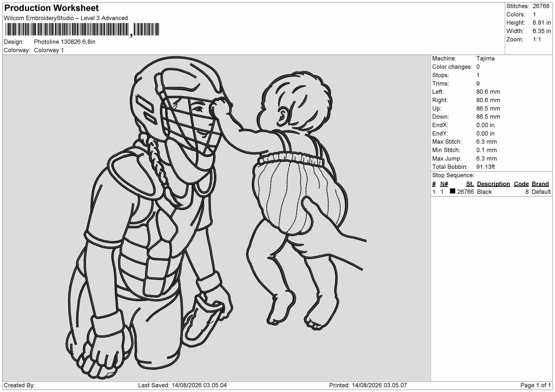Click 'Printed: 14/08/2026 03.05.07' footer
This screenshot has width=555, height=392.
pyautogui.click(x=368, y=385)
